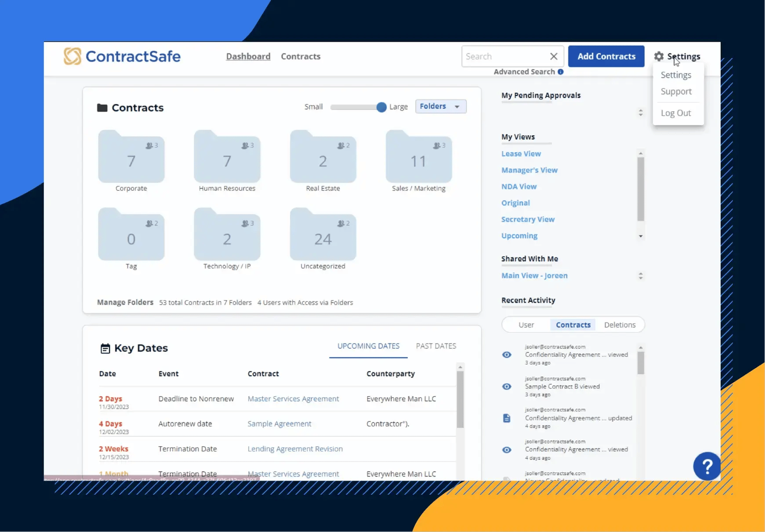Click the Small slider label
The height and width of the screenshot is (532, 765).
pyautogui.click(x=313, y=107)
